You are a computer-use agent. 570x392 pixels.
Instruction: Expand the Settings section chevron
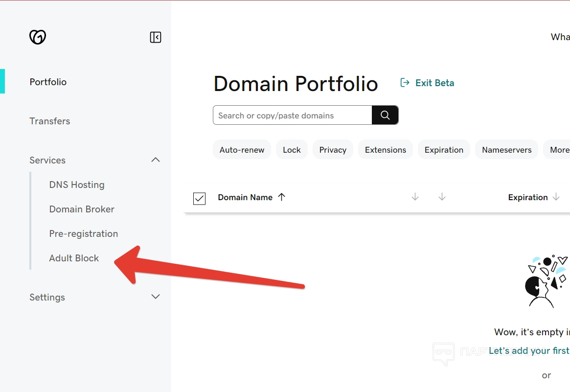[x=156, y=297]
